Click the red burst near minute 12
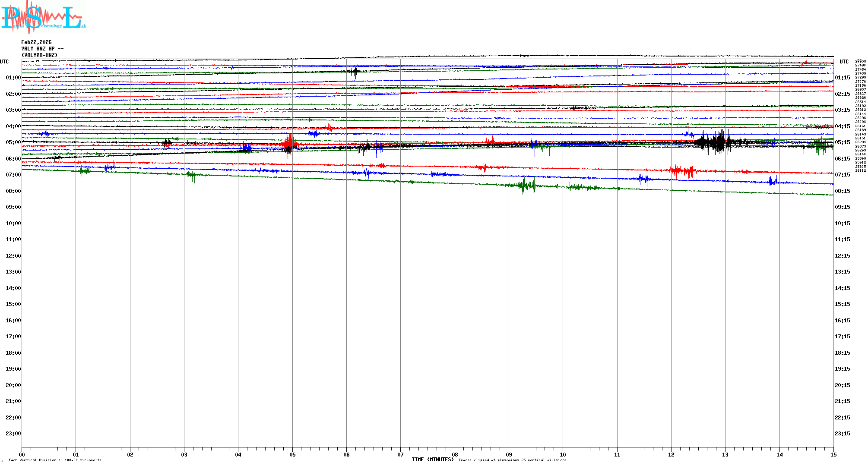 [x=683, y=170]
